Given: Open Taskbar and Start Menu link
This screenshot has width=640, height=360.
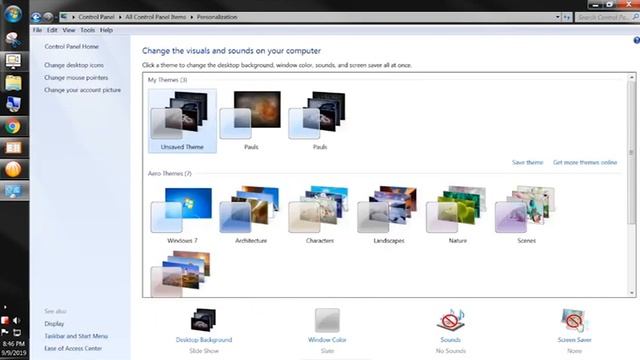Looking at the screenshot, I should [76, 336].
